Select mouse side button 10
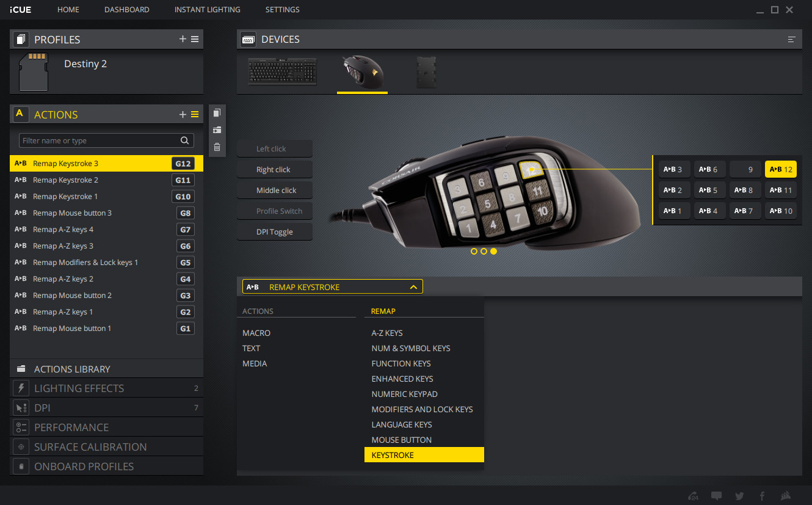The image size is (812, 505). click(780, 211)
